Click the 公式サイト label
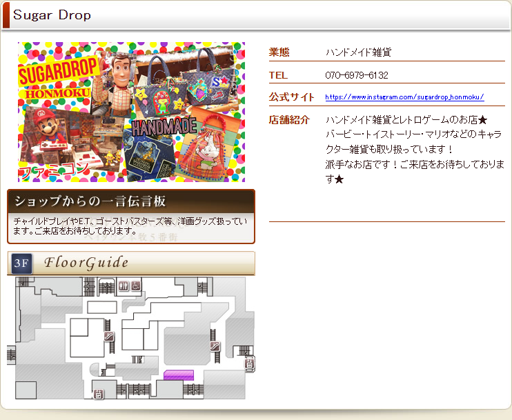512x420 pixels. pyautogui.click(x=291, y=97)
